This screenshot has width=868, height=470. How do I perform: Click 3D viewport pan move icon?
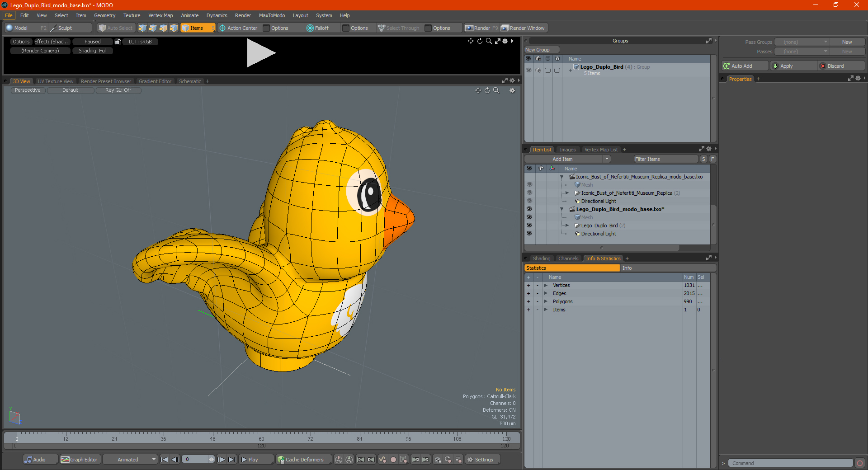[478, 90]
